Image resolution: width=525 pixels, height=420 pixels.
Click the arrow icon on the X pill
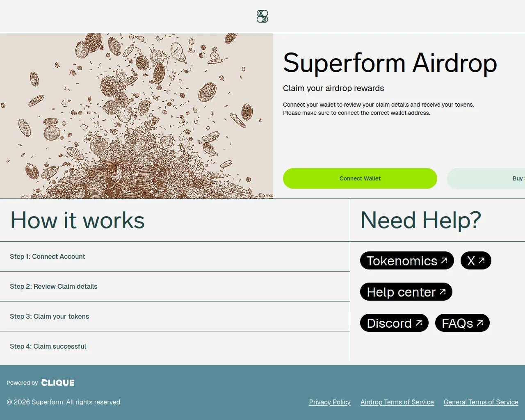click(482, 260)
